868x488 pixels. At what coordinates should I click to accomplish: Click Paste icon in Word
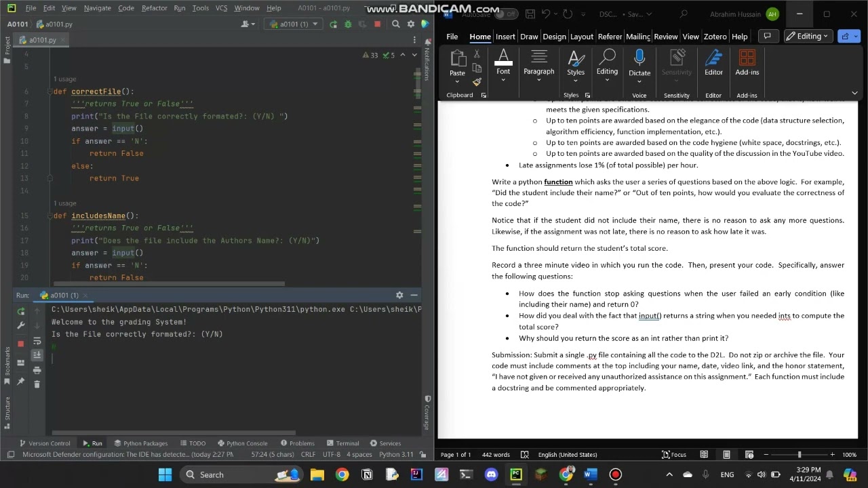458,59
